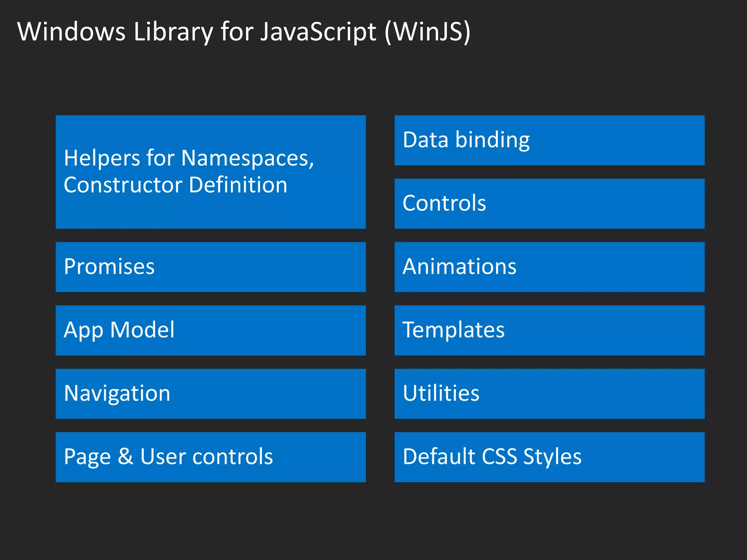Select Default CSS Styles tile

549,457
